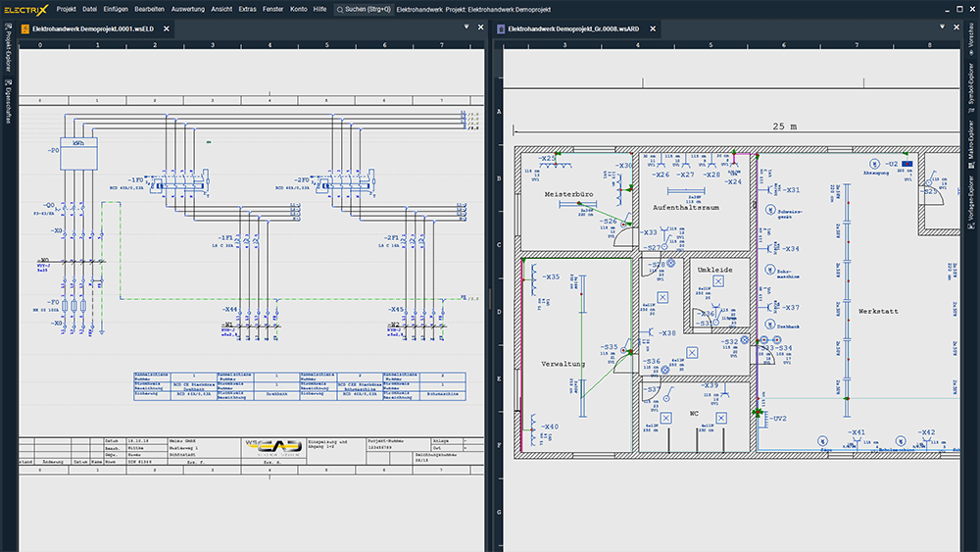Image resolution: width=980 pixels, height=552 pixels.
Task: Select socket -X40 in Verwaltung
Action: pyautogui.click(x=534, y=428)
